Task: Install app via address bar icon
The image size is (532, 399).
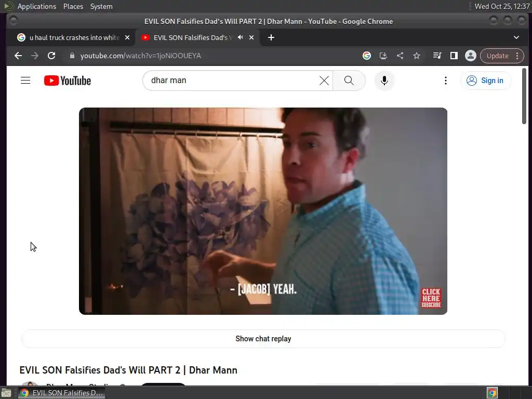Action: 383,56
